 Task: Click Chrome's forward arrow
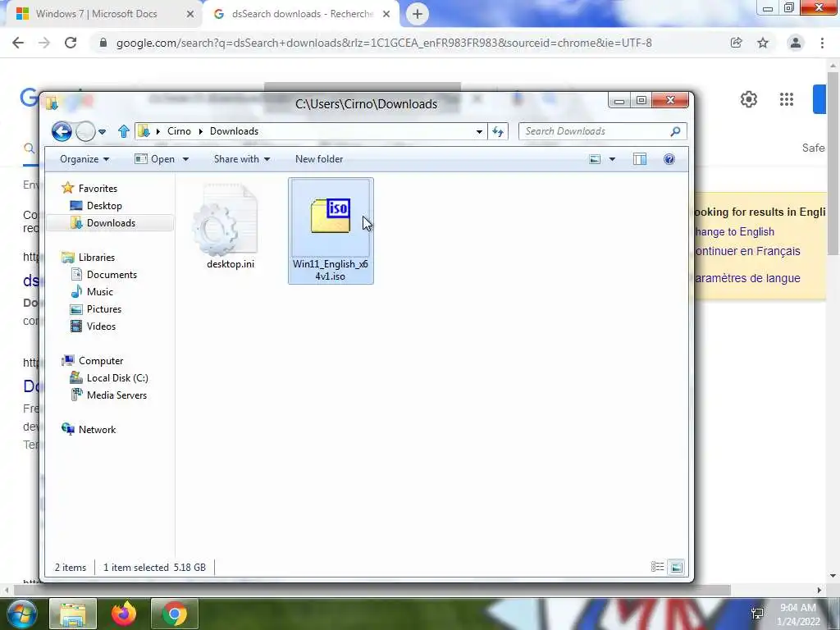(44, 43)
